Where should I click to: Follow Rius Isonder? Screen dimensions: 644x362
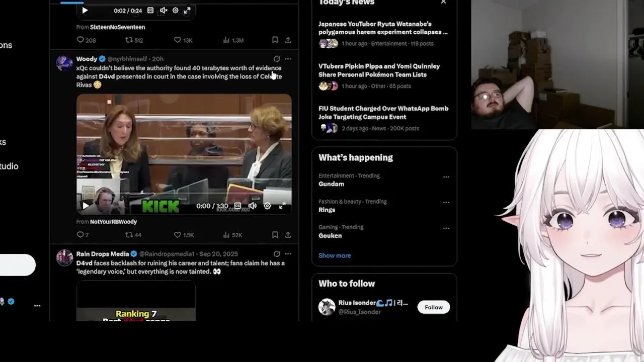tap(434, 307)
